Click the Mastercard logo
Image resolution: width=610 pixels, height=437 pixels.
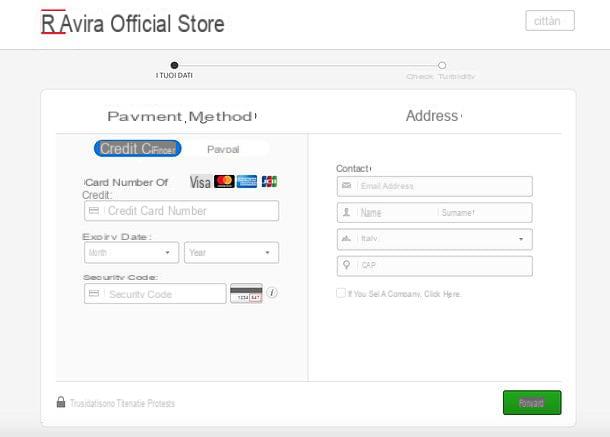click(x=224, y=181)
